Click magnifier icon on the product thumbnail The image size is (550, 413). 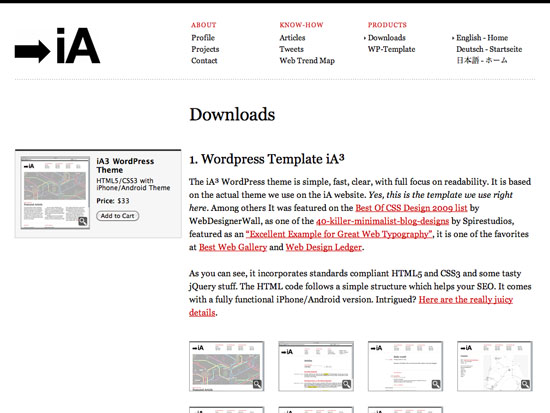(82, 221)
